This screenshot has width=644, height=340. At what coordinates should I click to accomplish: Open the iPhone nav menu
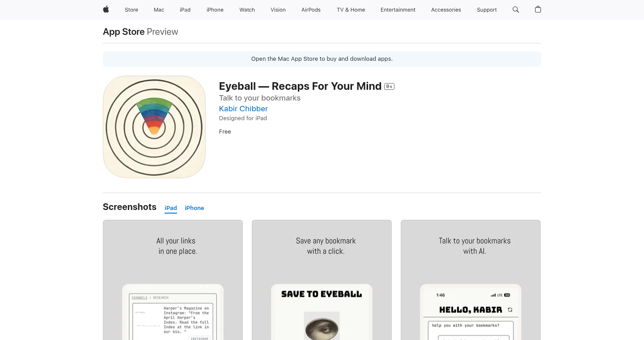tap(215, 10)
